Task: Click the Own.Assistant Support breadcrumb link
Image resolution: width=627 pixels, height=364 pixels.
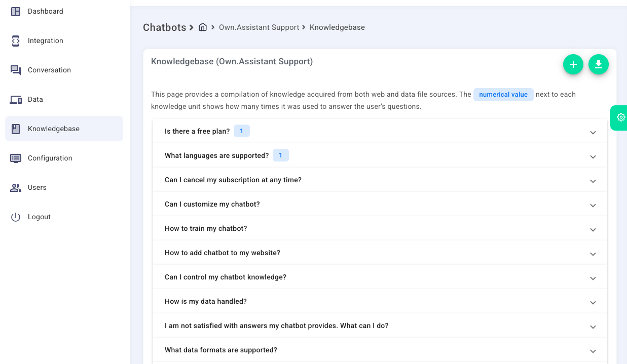Action: pyautogui.click(x=259, y=27)
